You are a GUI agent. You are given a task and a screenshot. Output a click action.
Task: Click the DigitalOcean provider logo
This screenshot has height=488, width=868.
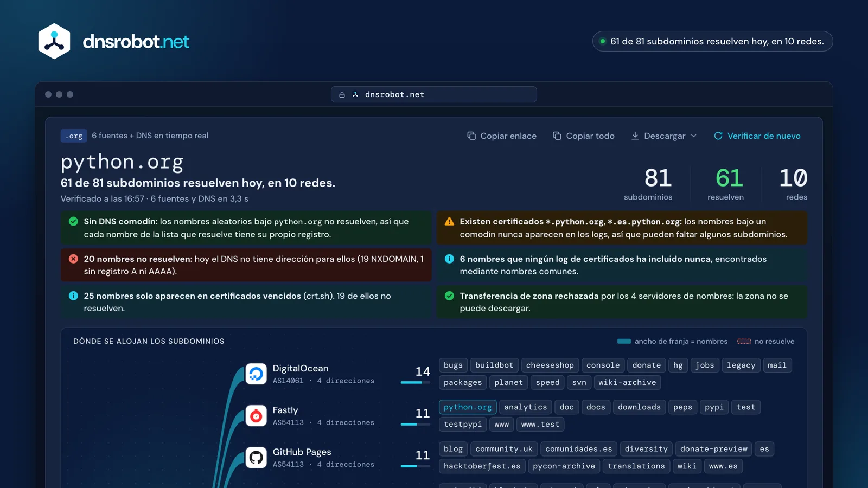tap(256, 374)
